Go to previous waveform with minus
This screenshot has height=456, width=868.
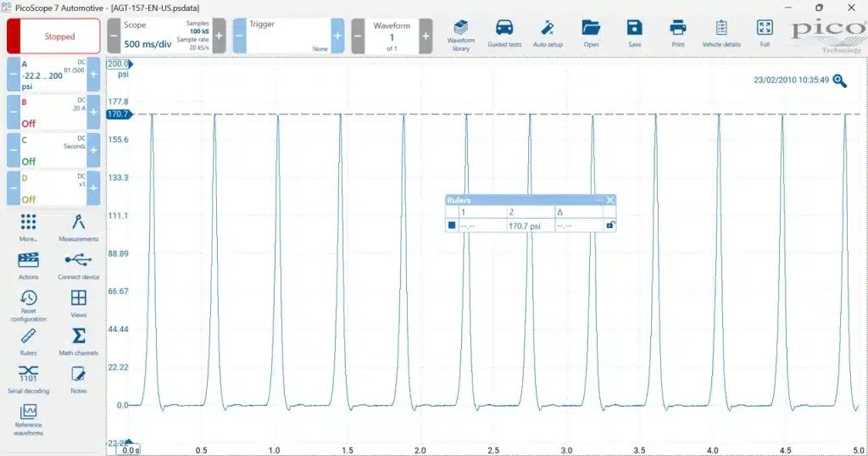click(359, 36)
